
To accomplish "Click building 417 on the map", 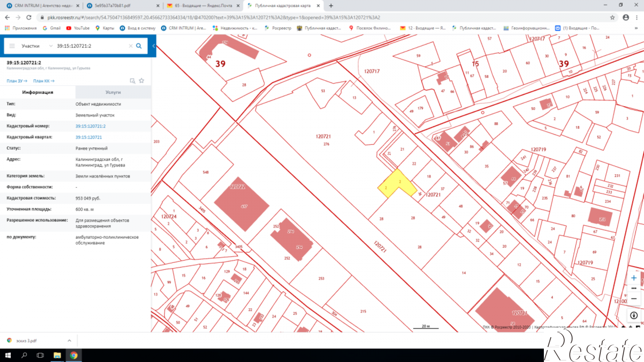I will [242, 205].
